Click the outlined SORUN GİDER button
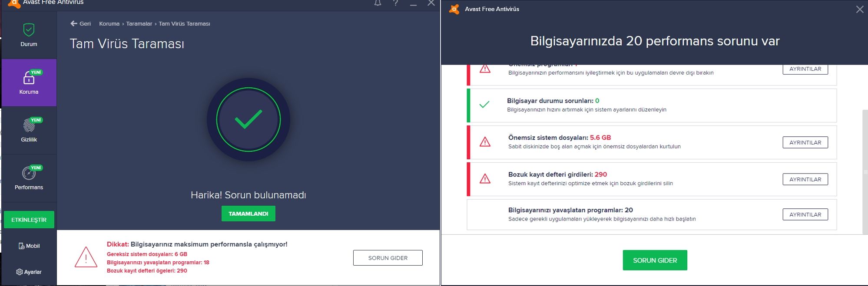This screenshot has height=286, width=868. pyautogui.click(x=388, y=258)
